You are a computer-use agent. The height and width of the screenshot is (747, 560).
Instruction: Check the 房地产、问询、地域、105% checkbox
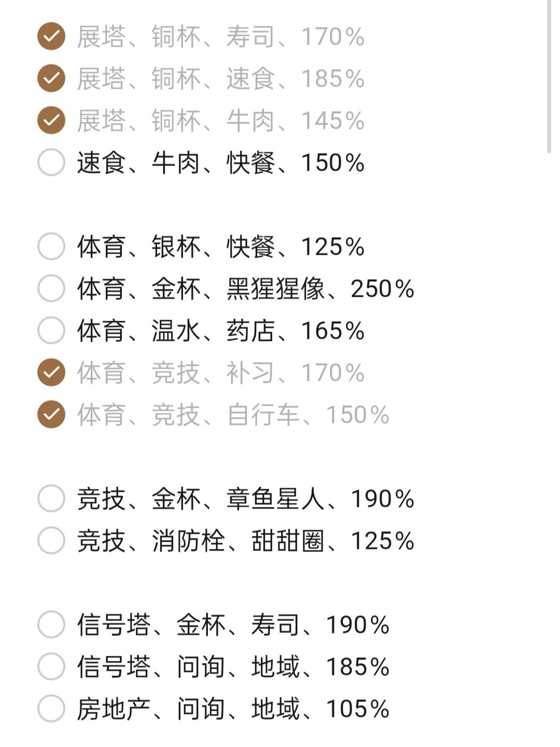(x=51, y=709)
